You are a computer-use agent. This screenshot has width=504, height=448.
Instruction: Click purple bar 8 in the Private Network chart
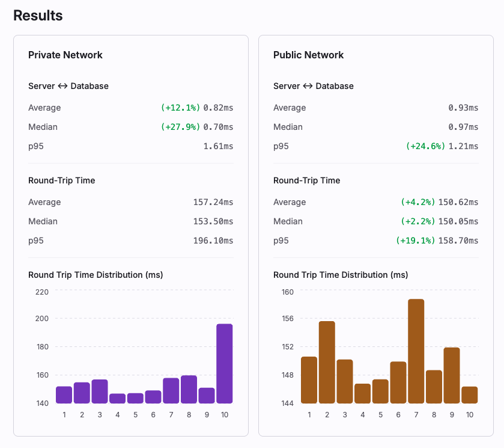(x=189, y=390)
